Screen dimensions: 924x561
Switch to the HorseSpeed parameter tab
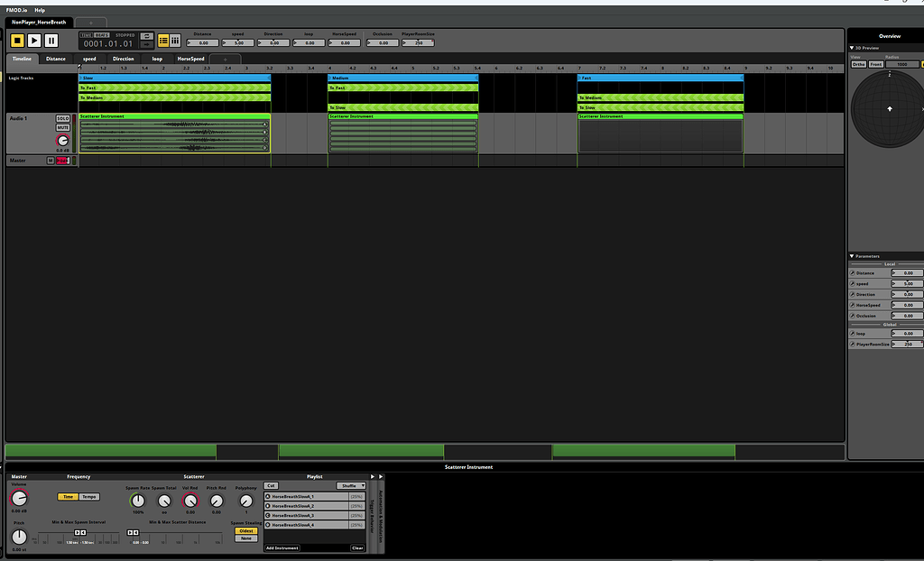click(x=190, y=59)
